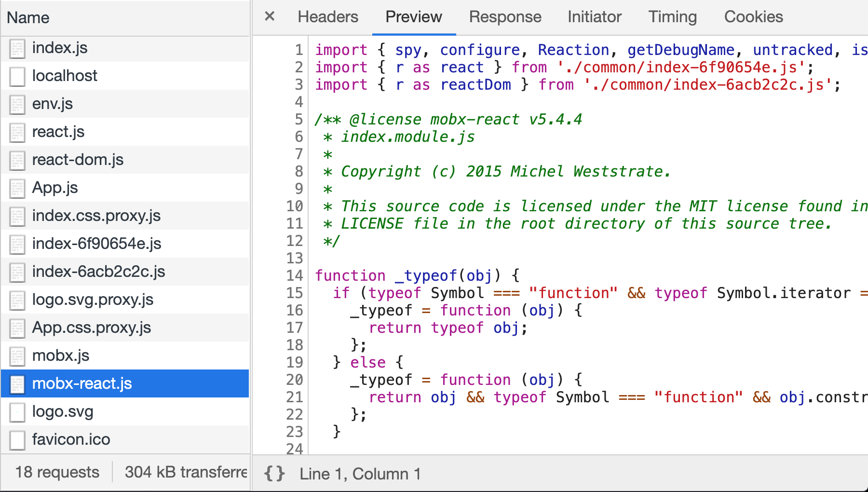Click the file icon beside index.js

(x=17, y=49)
